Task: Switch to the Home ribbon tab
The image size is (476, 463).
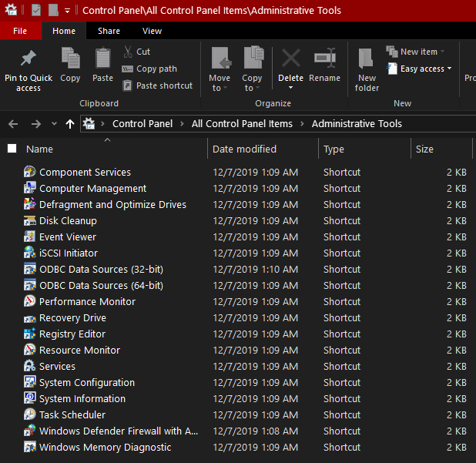Action: pyautogui.click(x=64, y=31)
